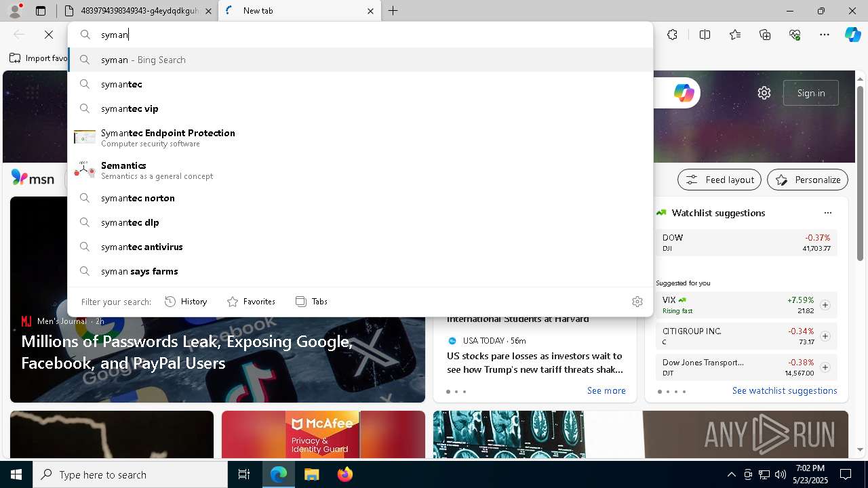The width and height of the screenshot is (868, 488).
Task: Select 'symantec antivirus' suggestion
Action: coord(360,247)
